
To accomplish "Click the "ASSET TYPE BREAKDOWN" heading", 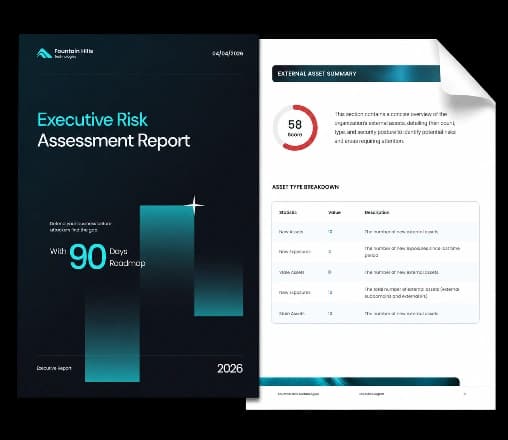I will tap(305, 187).
